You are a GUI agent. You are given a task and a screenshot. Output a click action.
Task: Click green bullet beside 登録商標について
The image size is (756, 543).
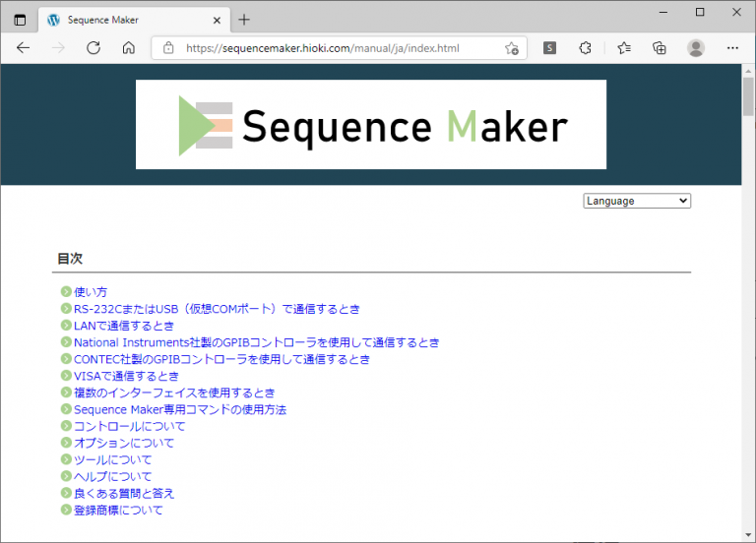click(x=66, y=510)
